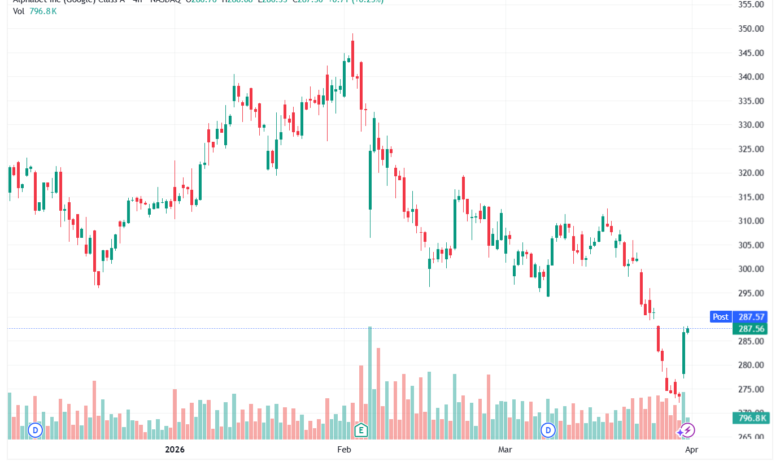The height and width of the screenshot is (470, 780).
Task: Click the earnings E marker in February
Action: (x=361, y=430)
